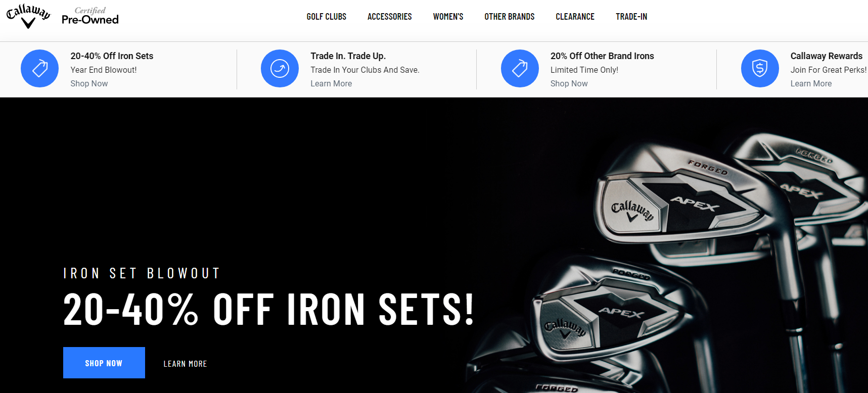
Task: Click Learn More in the hero banner
Action: coord(185,364)
